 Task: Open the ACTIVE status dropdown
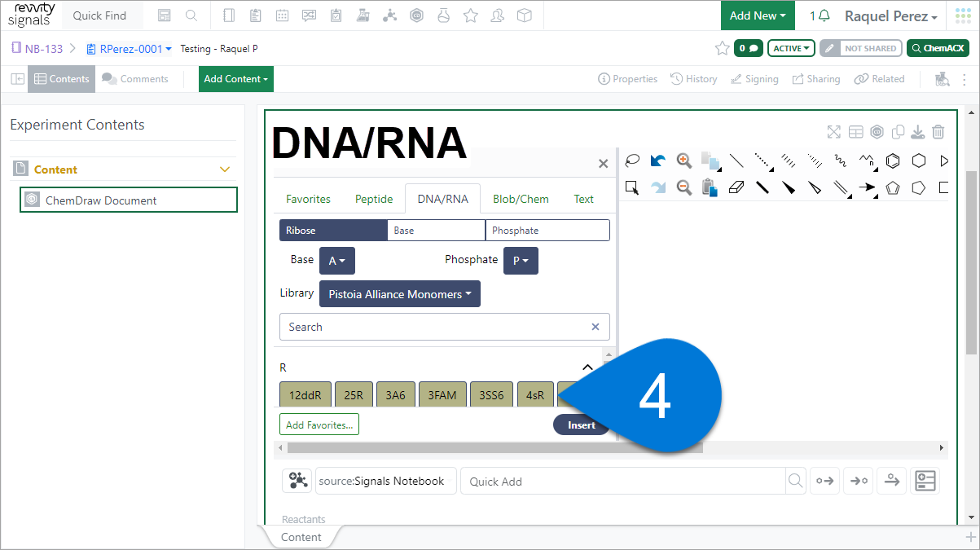(x=792, y=48)
